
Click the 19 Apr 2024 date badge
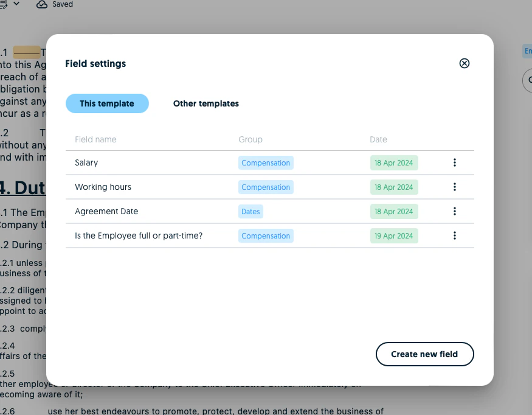click(x=394, y=235)
